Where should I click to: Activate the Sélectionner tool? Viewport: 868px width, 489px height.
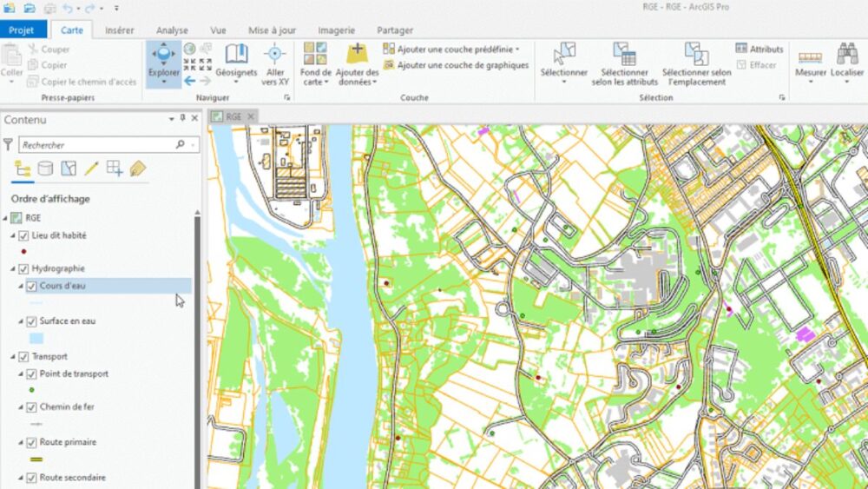tap(563, 63)
